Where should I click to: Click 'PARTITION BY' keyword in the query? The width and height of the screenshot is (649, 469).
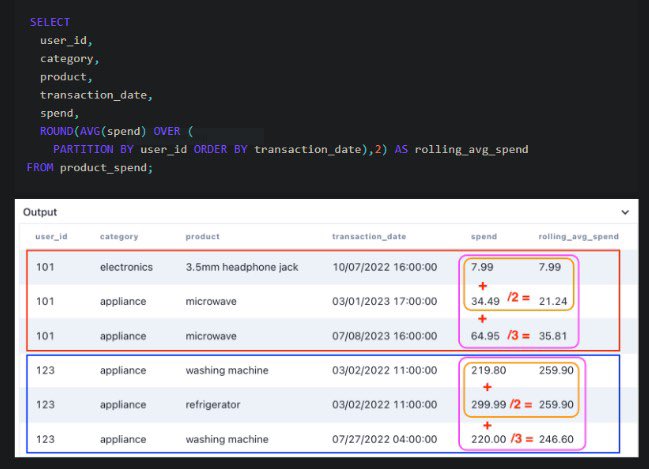pos(93,149)
